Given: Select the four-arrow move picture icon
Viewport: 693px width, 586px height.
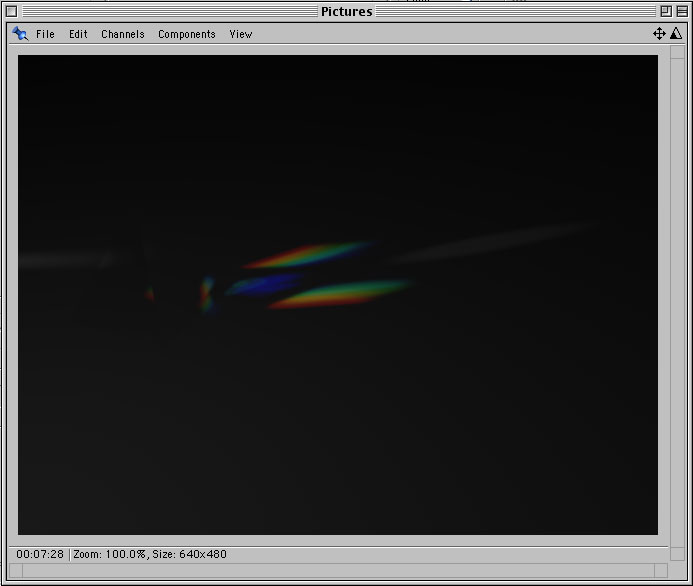Looking at the screenshot, I should (x=659, y=34).
